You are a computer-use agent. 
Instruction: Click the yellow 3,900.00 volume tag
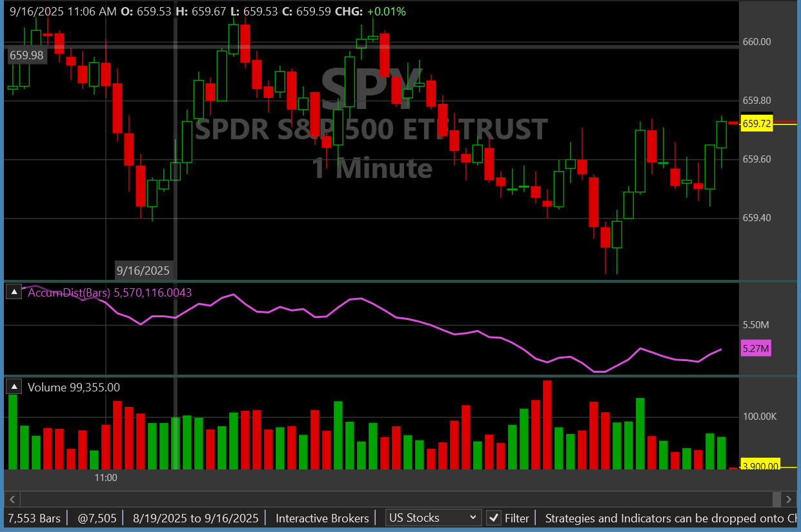(760, 466)
